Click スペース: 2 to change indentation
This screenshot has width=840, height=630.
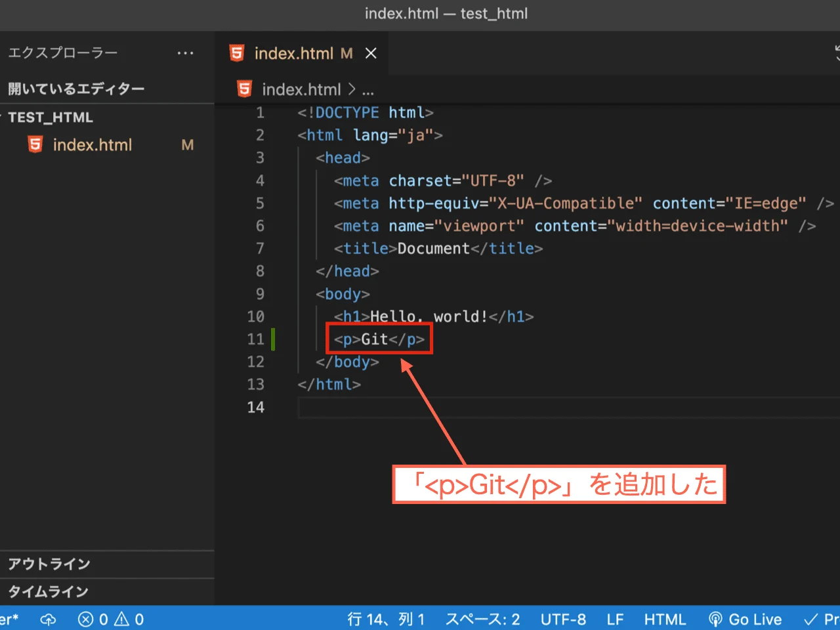(482, 619)
